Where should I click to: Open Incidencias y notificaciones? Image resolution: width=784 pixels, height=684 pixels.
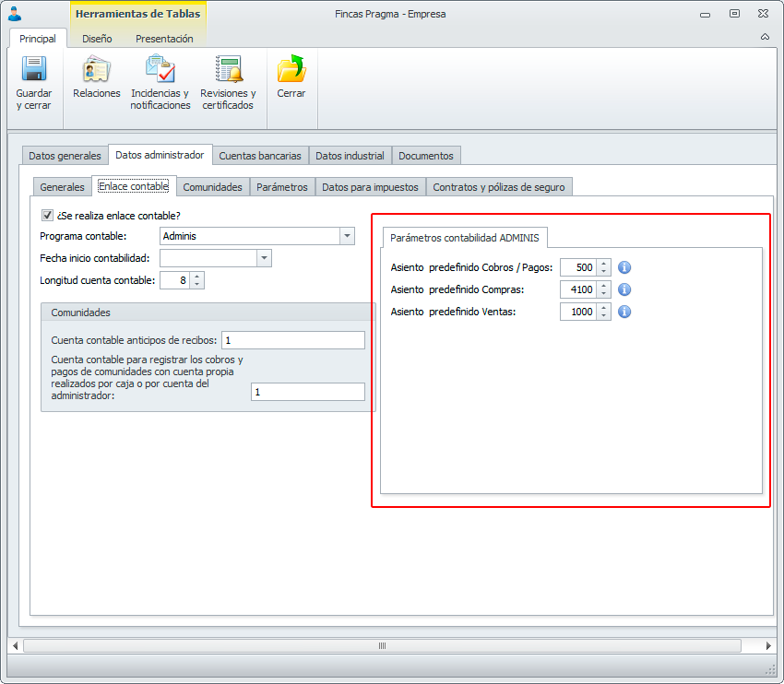(160, 82)
